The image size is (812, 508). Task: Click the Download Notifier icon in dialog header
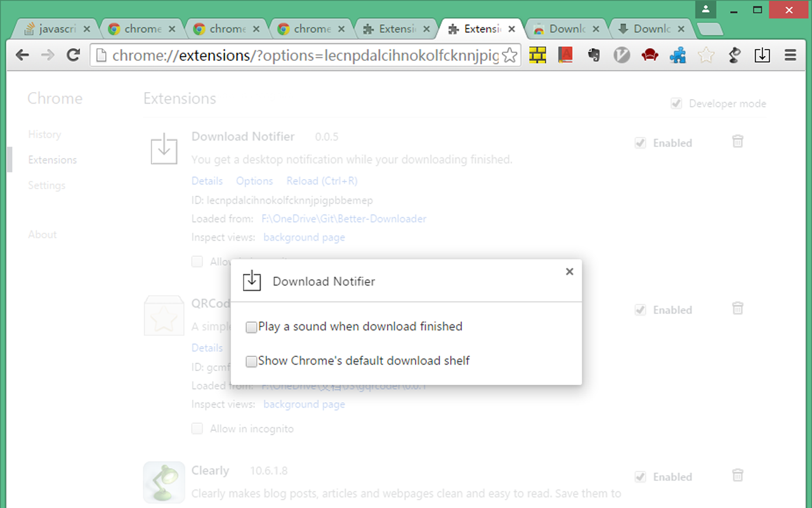pyautogui.click(x=252, y=281)
